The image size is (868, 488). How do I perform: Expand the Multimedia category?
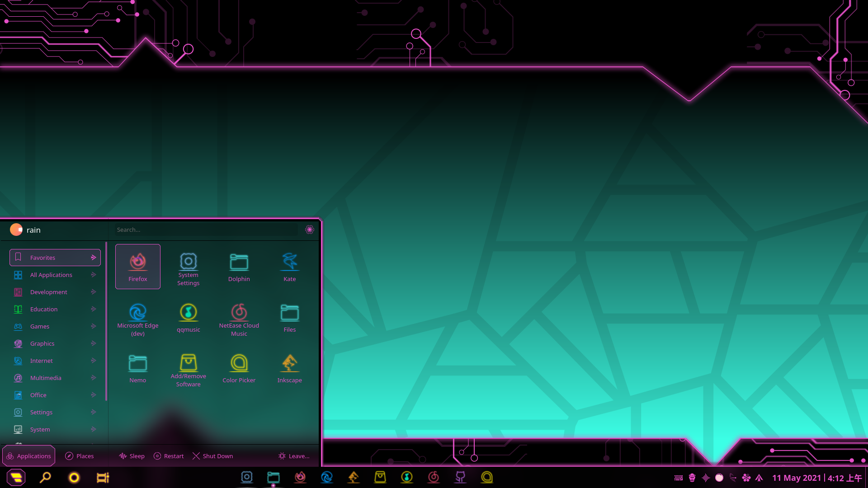55,378
